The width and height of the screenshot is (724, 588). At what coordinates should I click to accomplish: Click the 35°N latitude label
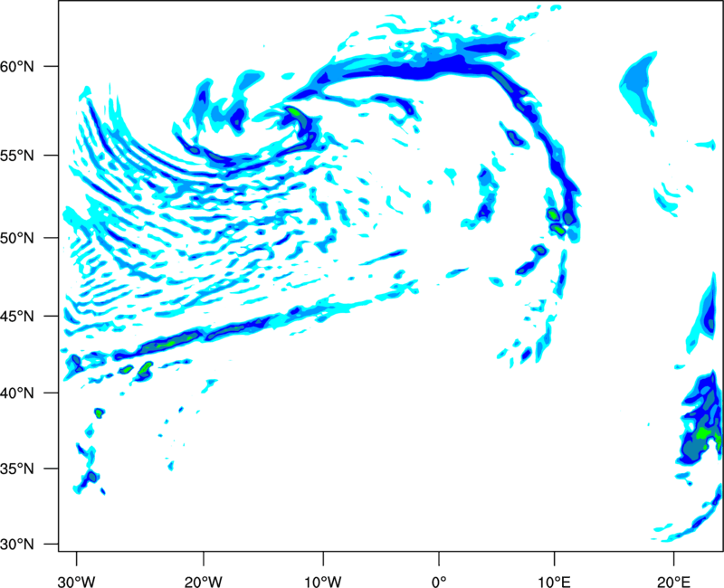tap(17, 469)
